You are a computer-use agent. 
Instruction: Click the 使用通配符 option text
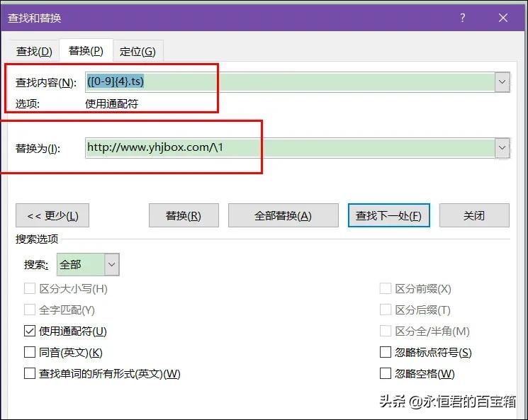[x=111, y=103]
